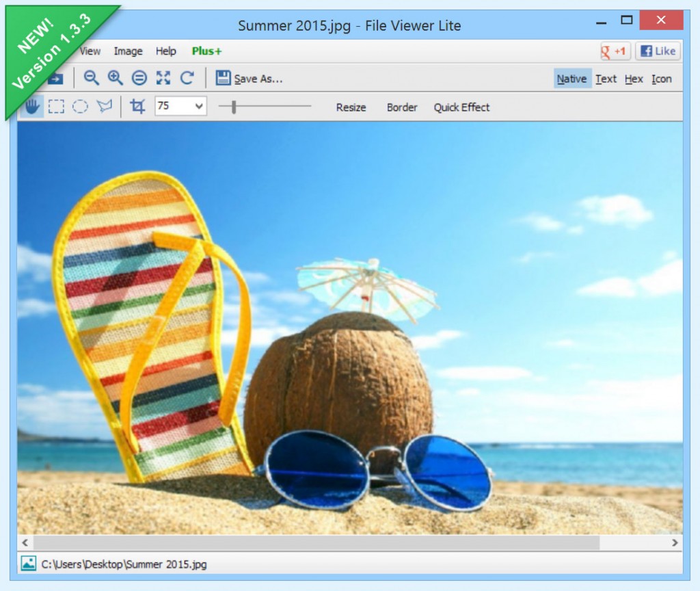Apply a Quick Effect
This screenshot has height=591, width=700.
[x=461, y=107]
